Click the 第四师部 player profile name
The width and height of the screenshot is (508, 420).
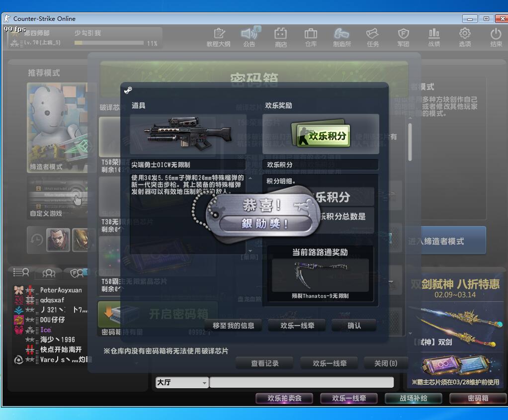coord(37,33)
